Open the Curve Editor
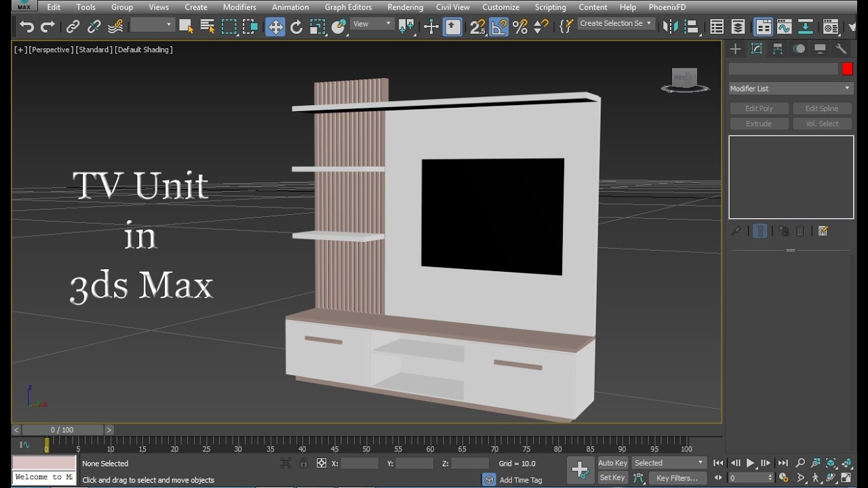The height and width of the screenshot is (488, 868). (784, 27)
